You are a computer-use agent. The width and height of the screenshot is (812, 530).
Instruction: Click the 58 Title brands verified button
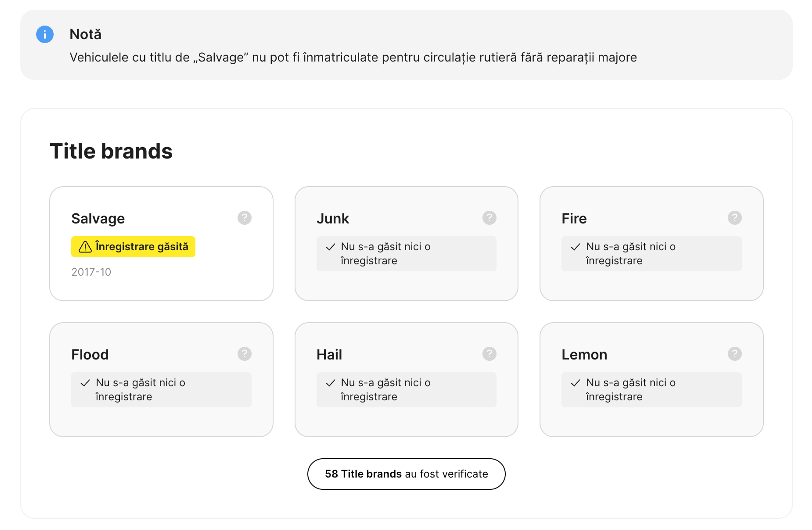[x=406, y=474]
